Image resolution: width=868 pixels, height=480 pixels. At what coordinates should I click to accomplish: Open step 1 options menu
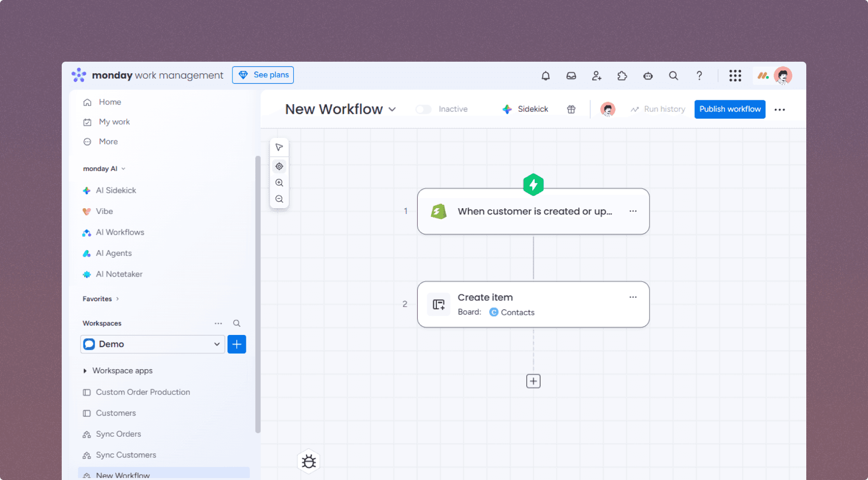[x=633, y=211]
